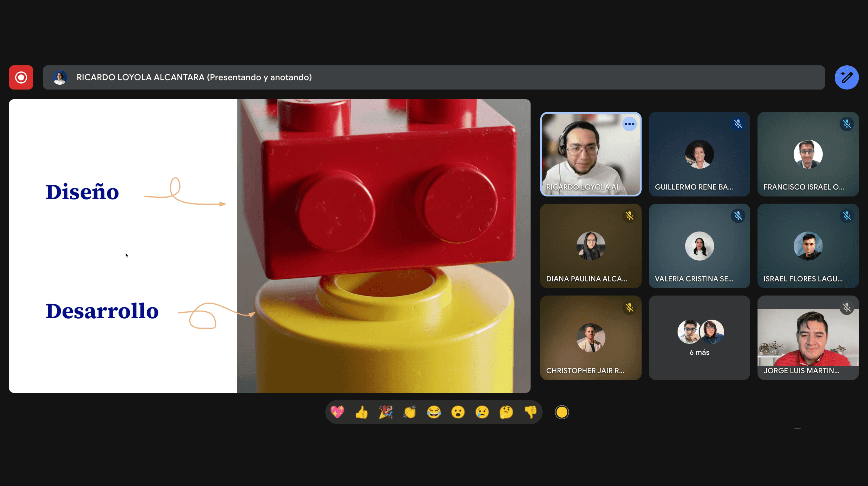Viewport: 868px width, 486px height.
Task: Open the yellow skin tone picker
Action: 562,412
